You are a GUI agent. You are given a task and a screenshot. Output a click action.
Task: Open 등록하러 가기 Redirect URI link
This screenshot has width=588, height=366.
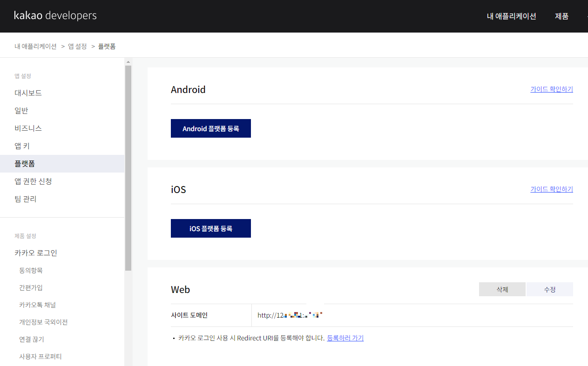345,338
